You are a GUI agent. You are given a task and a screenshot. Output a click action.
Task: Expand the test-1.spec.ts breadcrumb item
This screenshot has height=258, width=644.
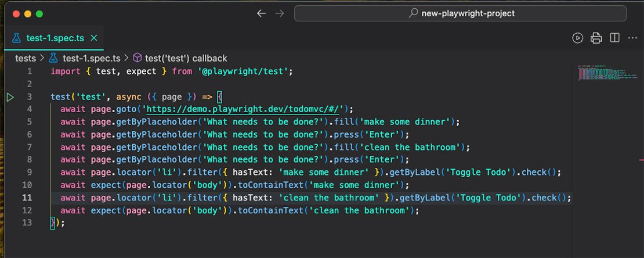pos(91,58)
